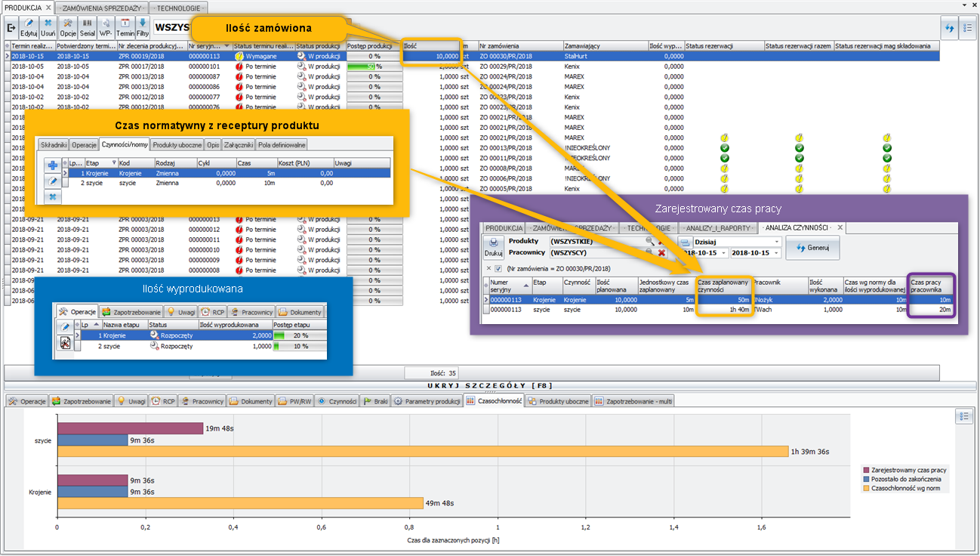Click the 50 % production progress bar
The image size is (980, 556).
click(x=374, y=66)
